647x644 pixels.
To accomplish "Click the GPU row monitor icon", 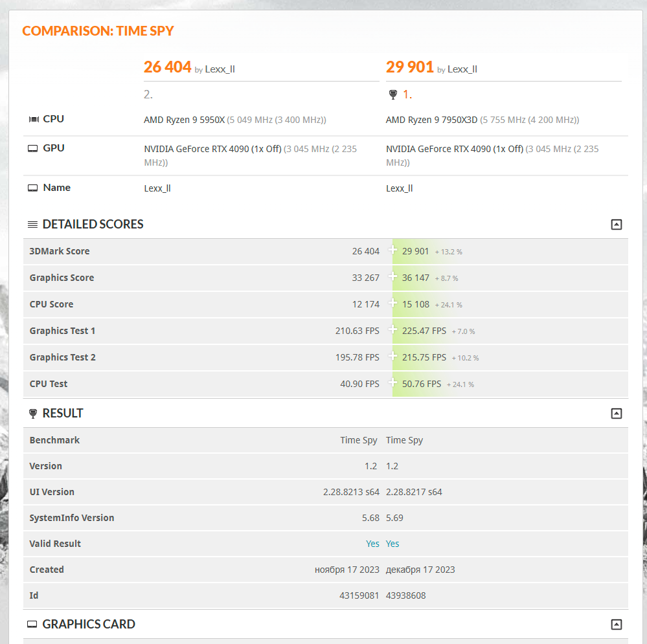I will [x=33, y=148].
